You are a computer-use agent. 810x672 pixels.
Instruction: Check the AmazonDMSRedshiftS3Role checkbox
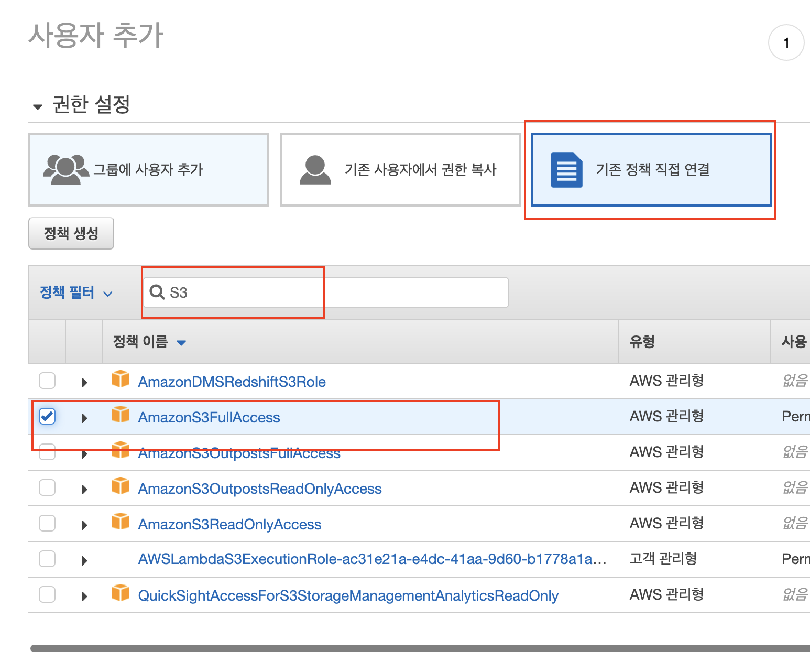[x=47, y=381]
